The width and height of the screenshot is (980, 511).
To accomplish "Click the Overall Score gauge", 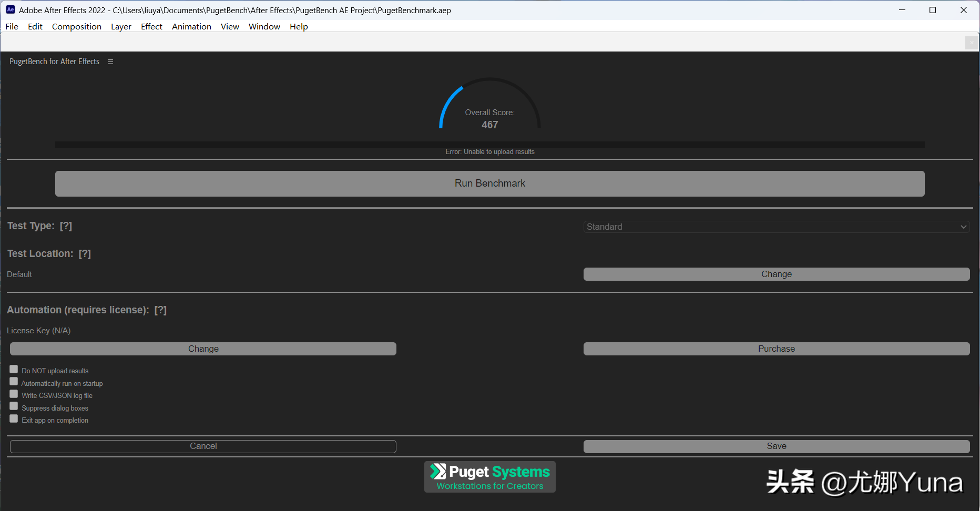I will point(490,104).
